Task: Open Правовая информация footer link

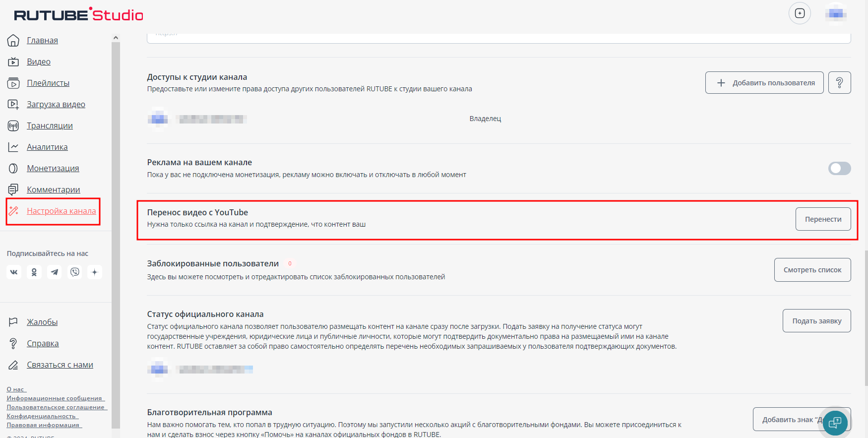Action: 44,425
